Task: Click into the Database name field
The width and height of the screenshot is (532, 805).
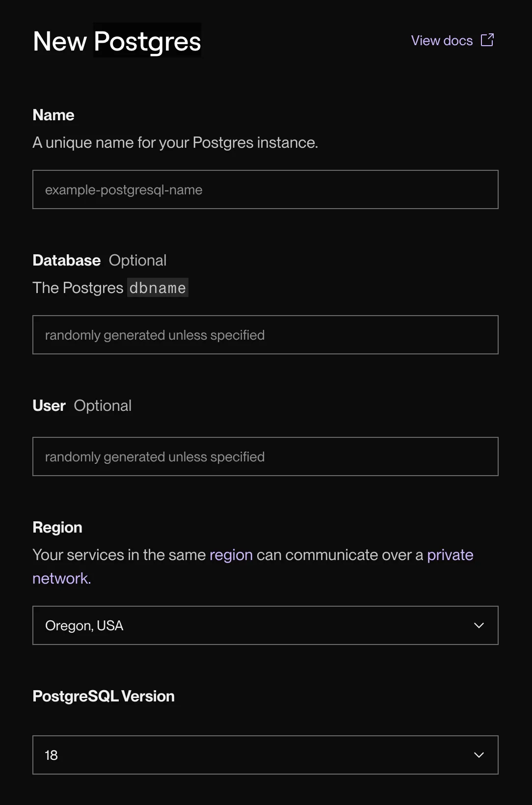Action: pos(265,335)
